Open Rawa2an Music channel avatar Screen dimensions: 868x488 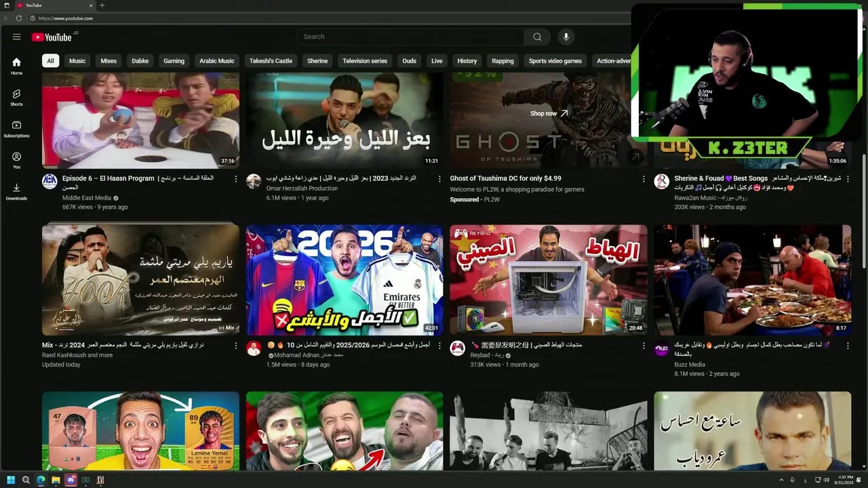(x=661, y=181)
